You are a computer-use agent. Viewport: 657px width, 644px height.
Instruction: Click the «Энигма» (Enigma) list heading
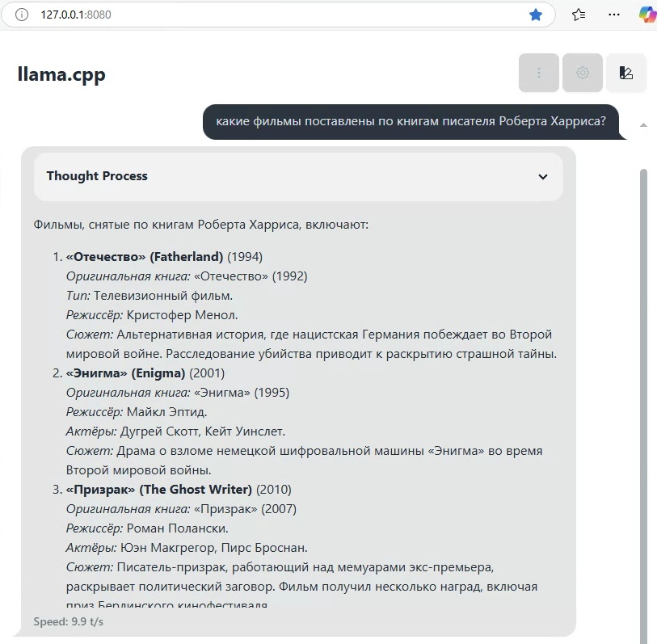126,373
